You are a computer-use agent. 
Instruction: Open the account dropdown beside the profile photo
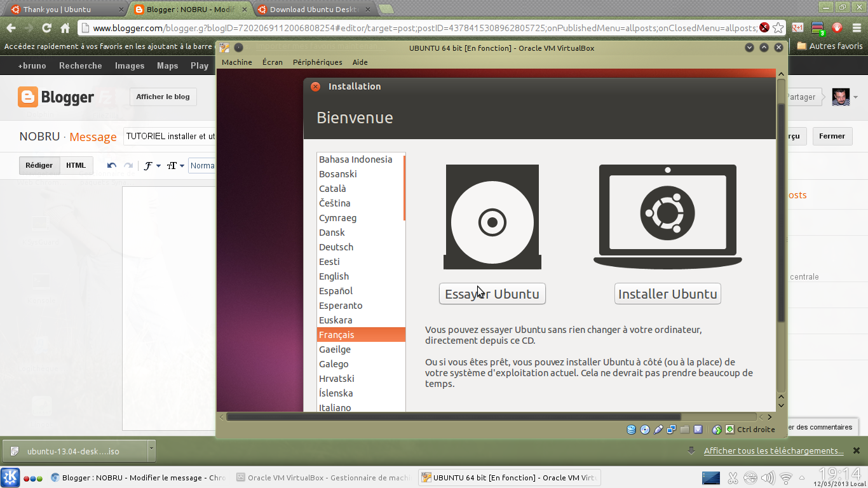coord(855,97)
